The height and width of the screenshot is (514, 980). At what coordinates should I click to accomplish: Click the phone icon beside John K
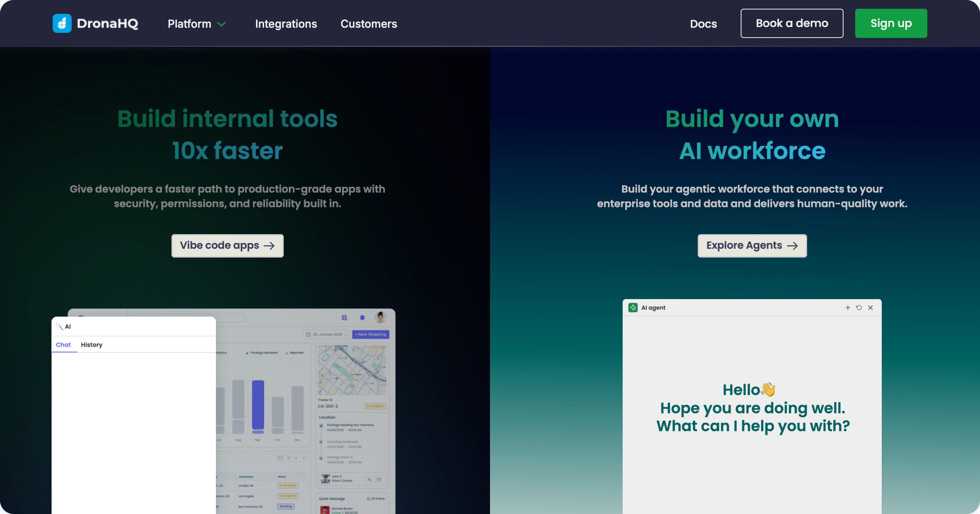(x=370, y=479)
